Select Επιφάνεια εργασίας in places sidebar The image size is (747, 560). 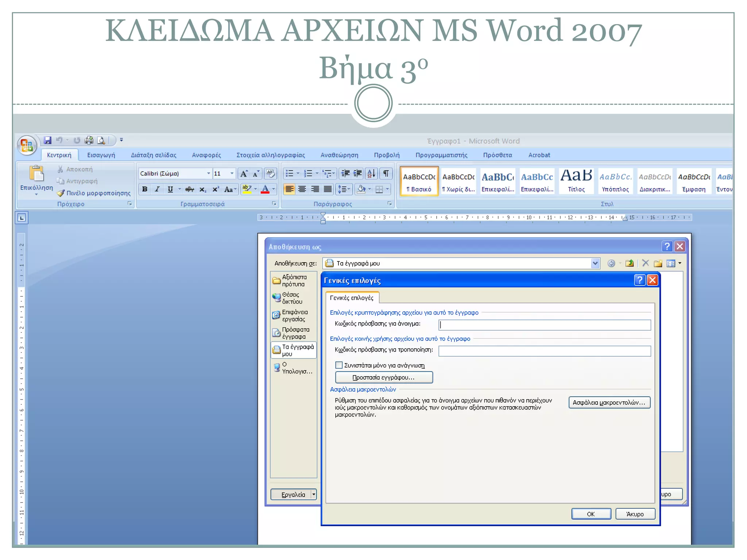pyautogui.click(x=294, y=315)
